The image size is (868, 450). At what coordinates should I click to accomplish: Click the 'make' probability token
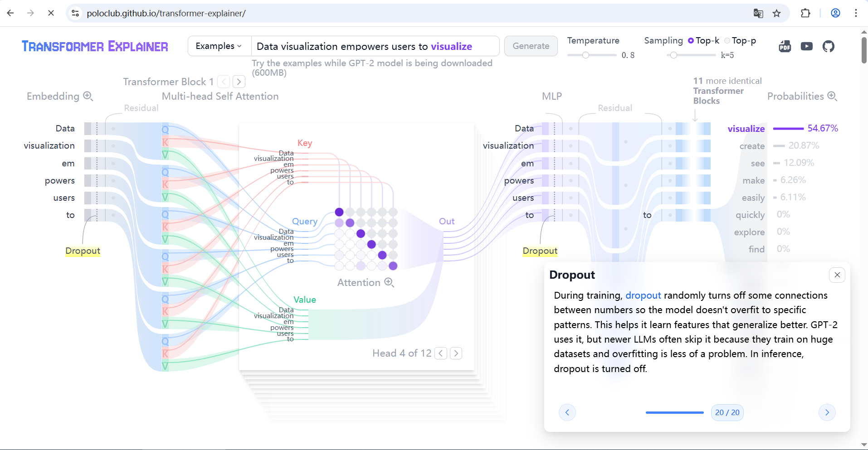pos(754,180)
